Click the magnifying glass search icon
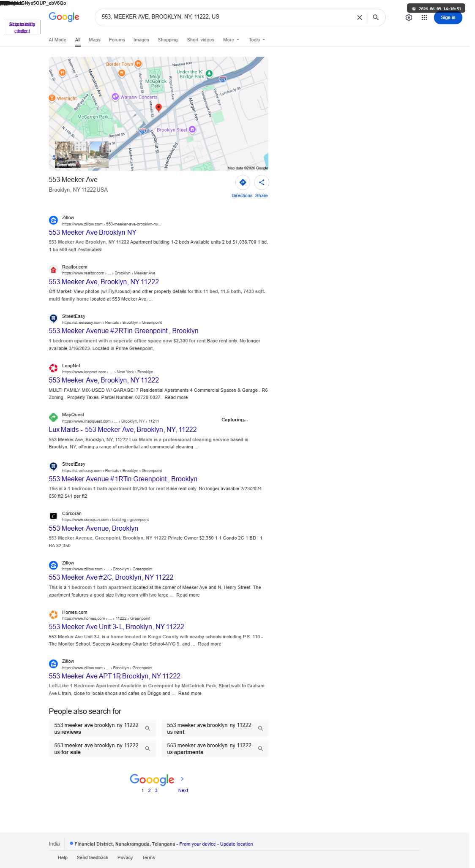 coord(376,17)
